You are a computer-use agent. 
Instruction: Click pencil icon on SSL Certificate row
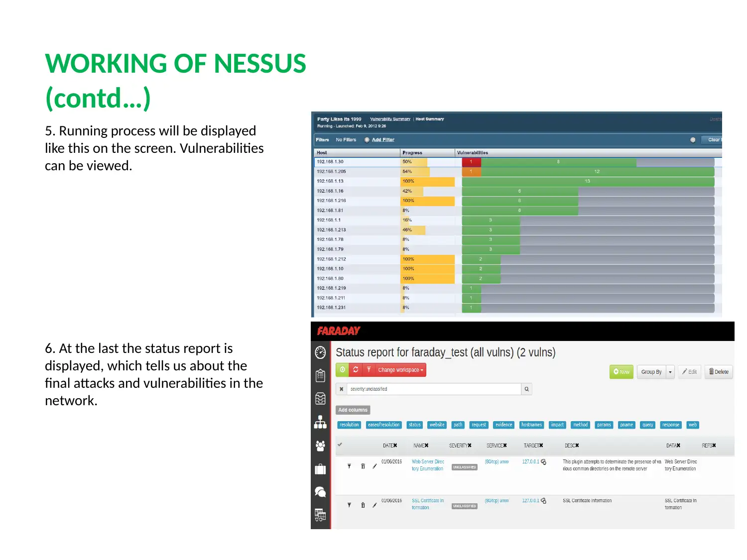(374, 505)
